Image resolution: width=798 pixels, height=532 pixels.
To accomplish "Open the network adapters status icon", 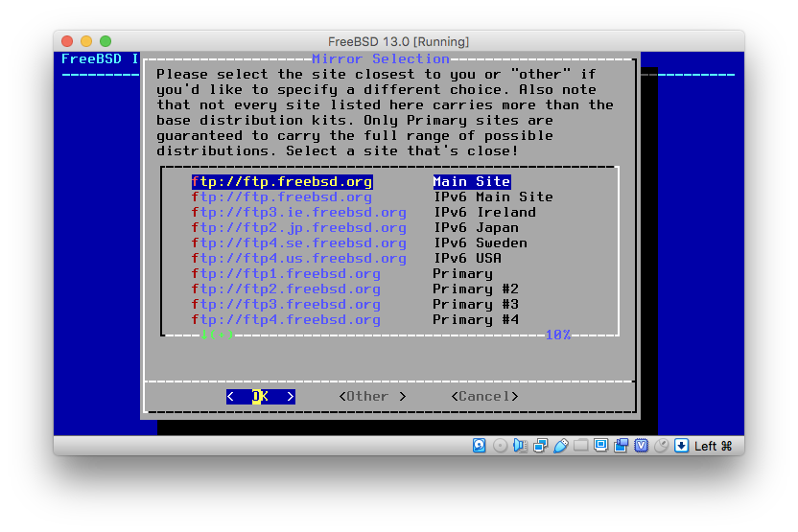I will (x=540, y=446).
